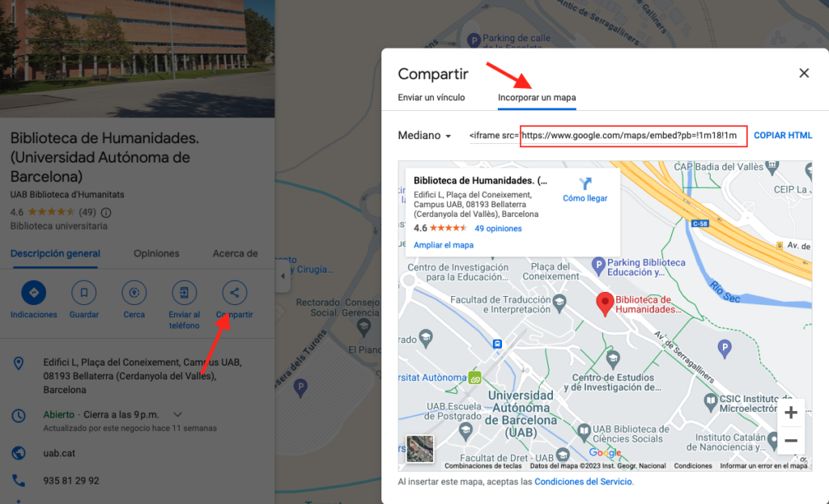Image resolution: width=829 pixels, height=504 pixels.
Task: Switch to Enviar un vínculo tab
Action: [x=432, y=98]
